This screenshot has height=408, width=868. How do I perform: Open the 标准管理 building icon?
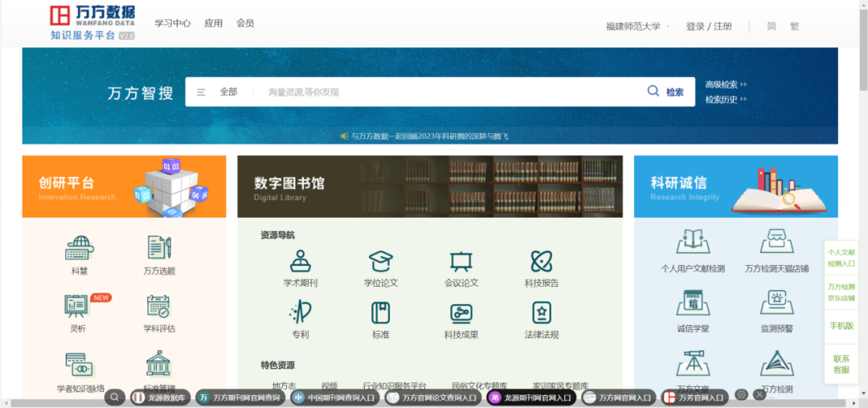(159, 363)
